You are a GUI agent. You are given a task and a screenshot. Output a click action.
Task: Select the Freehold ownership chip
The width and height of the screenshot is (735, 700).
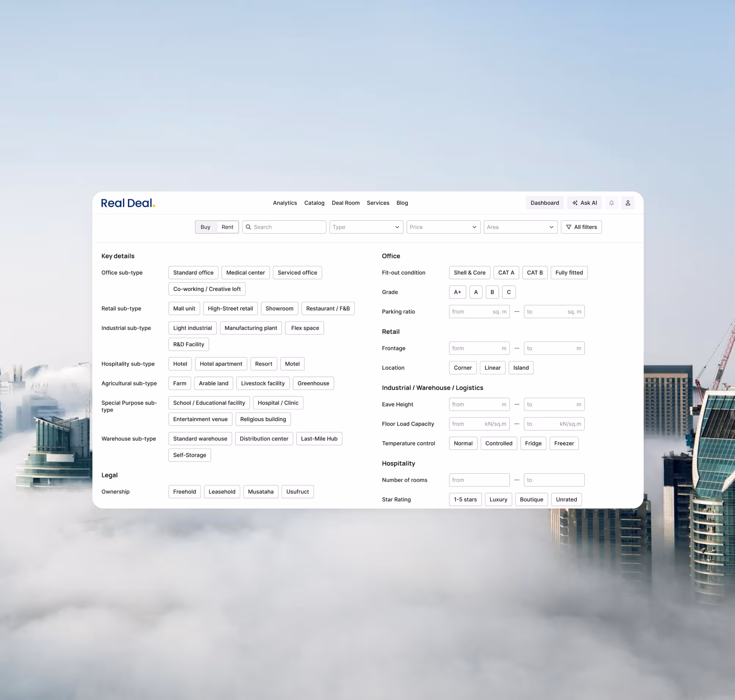184,492
